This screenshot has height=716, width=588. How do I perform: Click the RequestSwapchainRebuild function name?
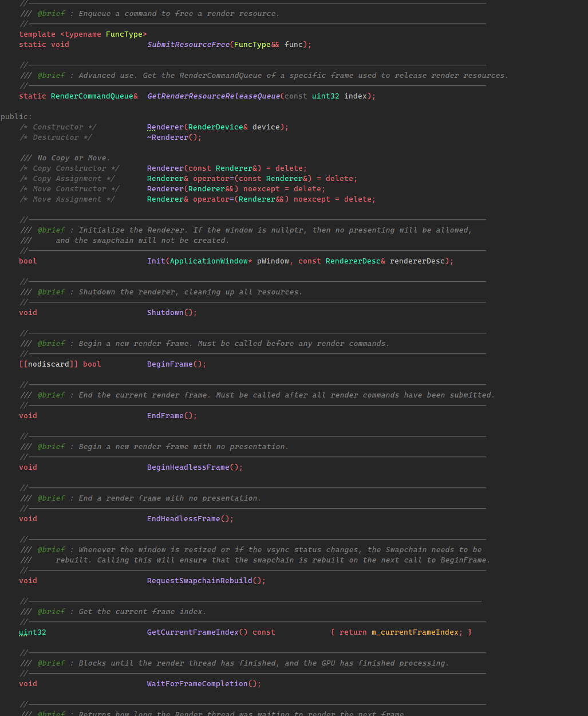point(199,581)
